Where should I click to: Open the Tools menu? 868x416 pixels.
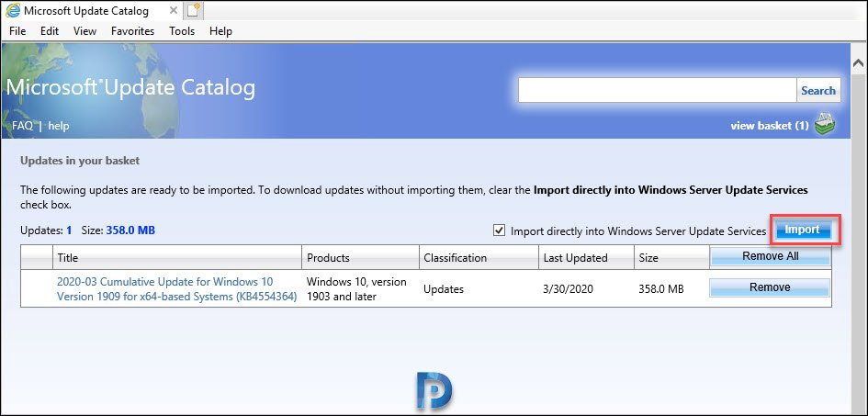coord(182,31)
